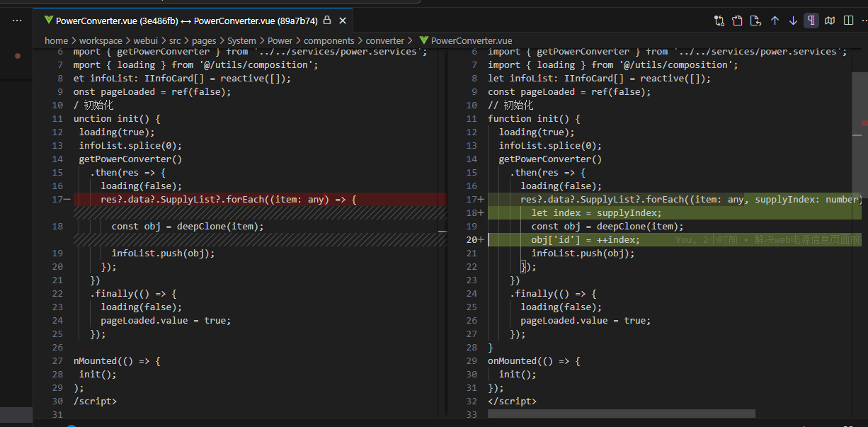Click 'const pageLoaded = ref(false);' in right pane

tap(569, 92)
